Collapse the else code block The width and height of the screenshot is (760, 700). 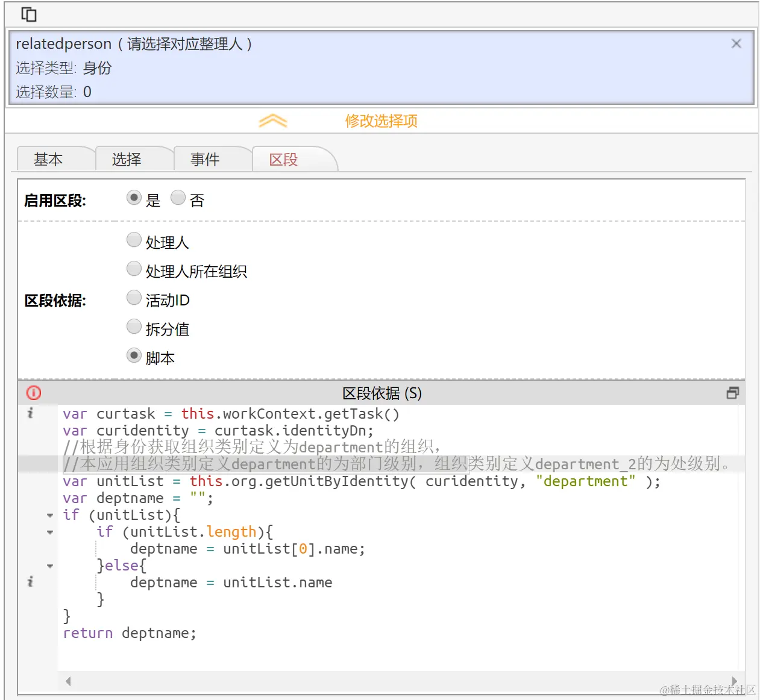point(50,566)
